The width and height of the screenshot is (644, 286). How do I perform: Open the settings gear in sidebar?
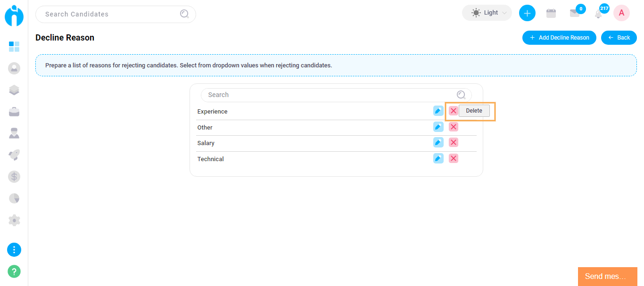pos(14,220)
